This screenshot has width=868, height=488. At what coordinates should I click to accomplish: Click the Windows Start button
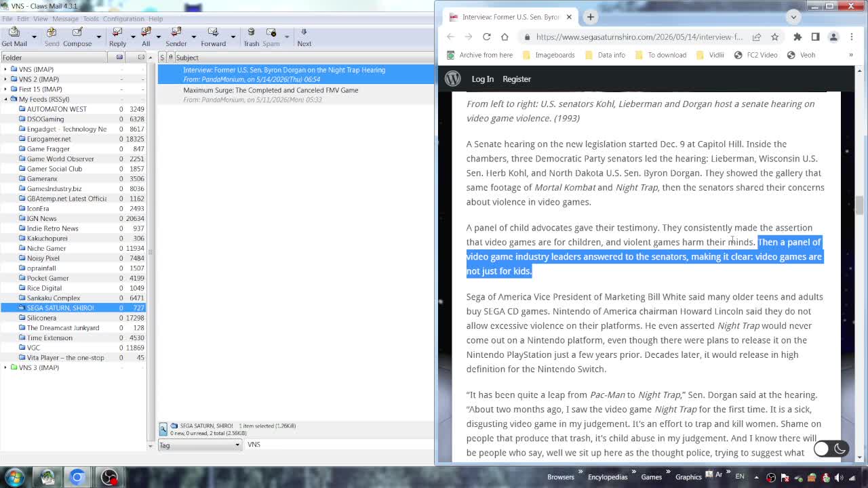(15, 477)
